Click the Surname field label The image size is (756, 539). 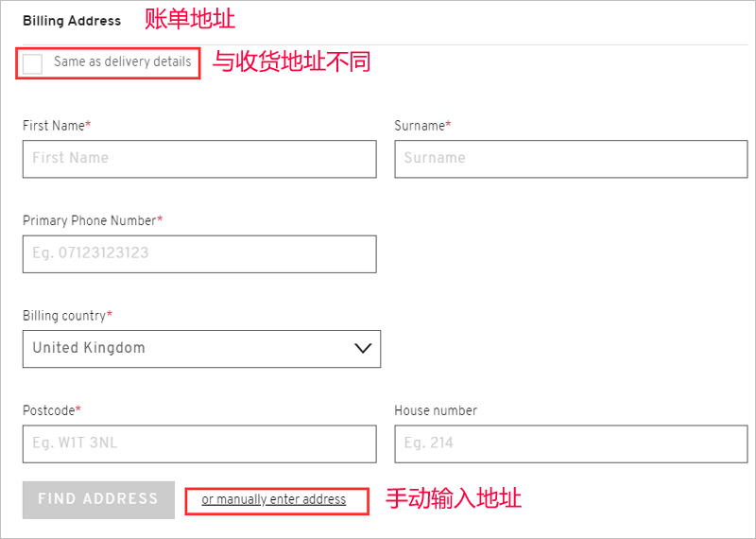(422, 126)
